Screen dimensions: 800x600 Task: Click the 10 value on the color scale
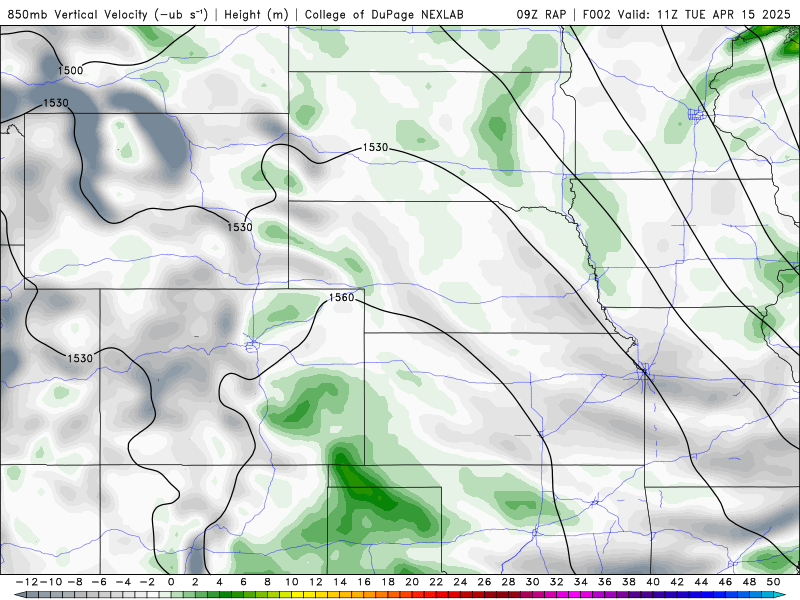291,582
